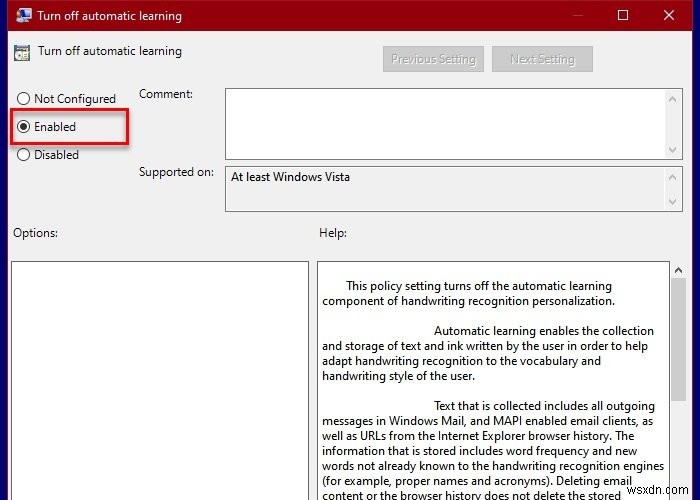
Task: Click the Previous Setting button
Action: [433, 59]
